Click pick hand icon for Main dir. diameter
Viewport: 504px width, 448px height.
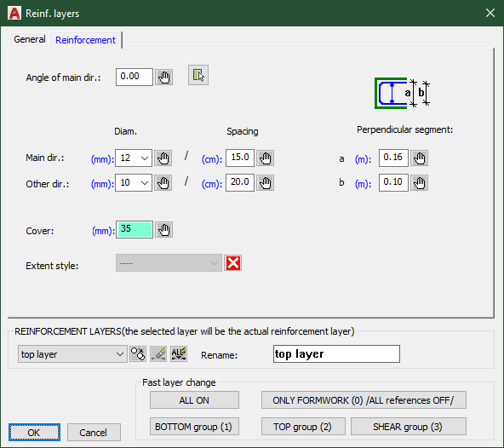[x=163, y=158]
